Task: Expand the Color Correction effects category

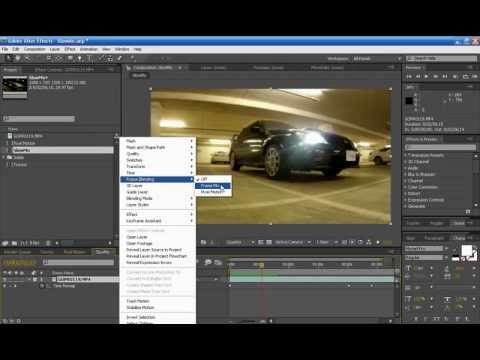Action: click(x=406, y=187)
